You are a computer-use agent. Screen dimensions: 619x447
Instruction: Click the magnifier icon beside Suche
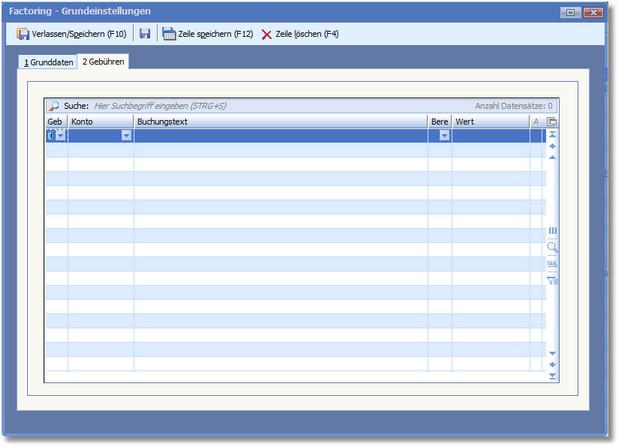point(54,105)
